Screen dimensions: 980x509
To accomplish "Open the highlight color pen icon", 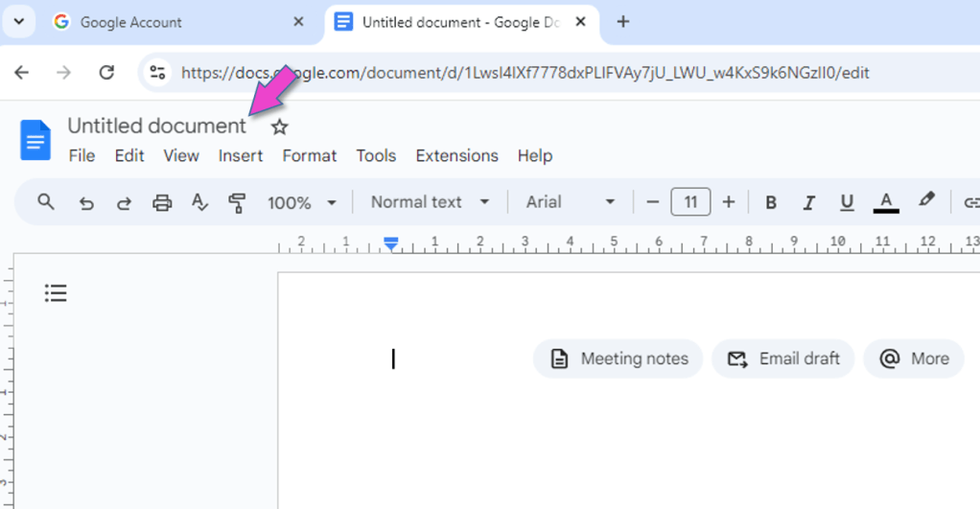I will (x=925, y=200).
